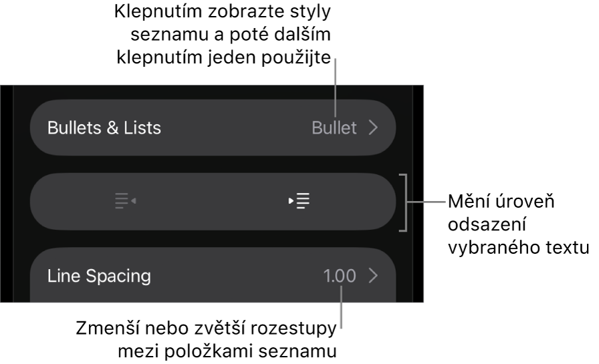The image size is (599, 364).
Task: Click the 1.00 line spacing value
Action: 340,275
